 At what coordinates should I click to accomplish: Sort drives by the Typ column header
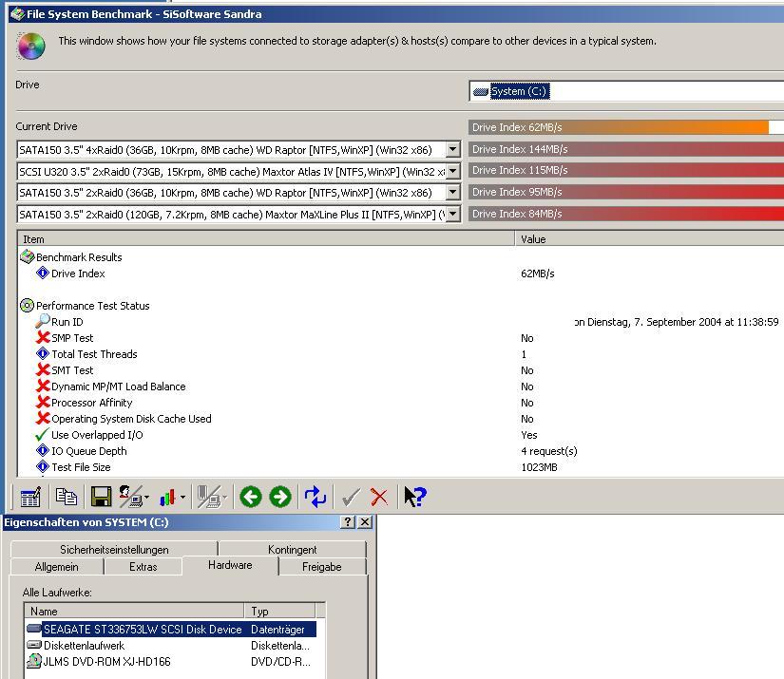(280, 611)
